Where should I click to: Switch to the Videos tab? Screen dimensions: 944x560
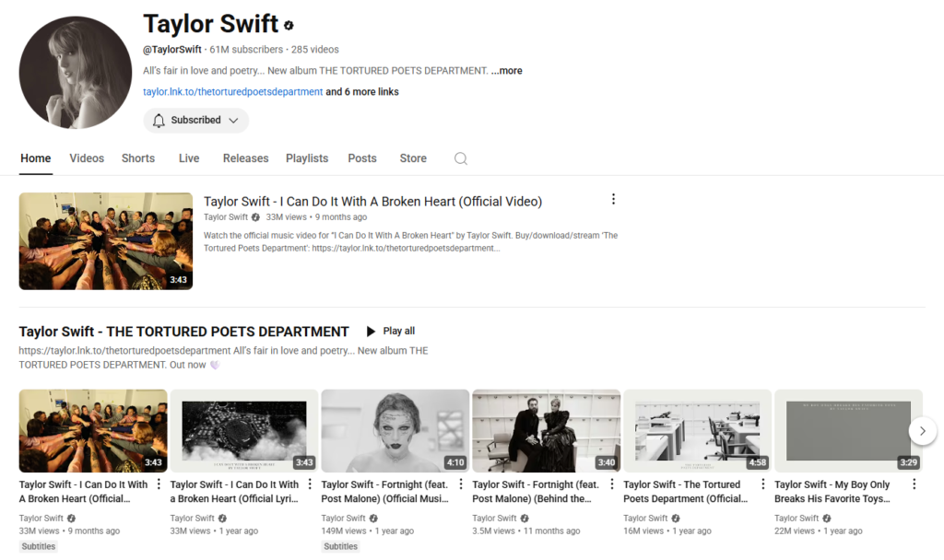pos(87,158)
